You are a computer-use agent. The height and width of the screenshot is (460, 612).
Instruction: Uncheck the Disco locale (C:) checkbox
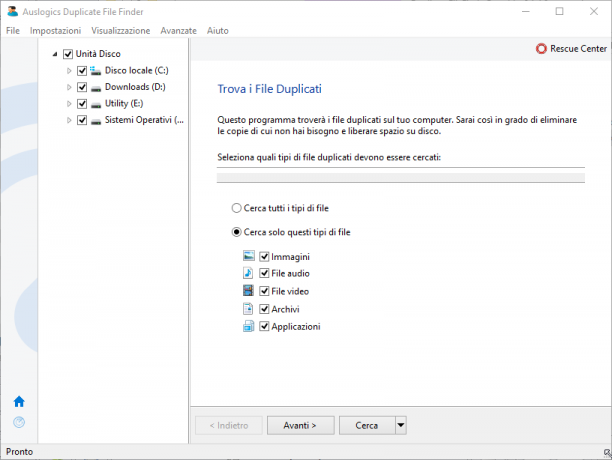click(82, 71)
